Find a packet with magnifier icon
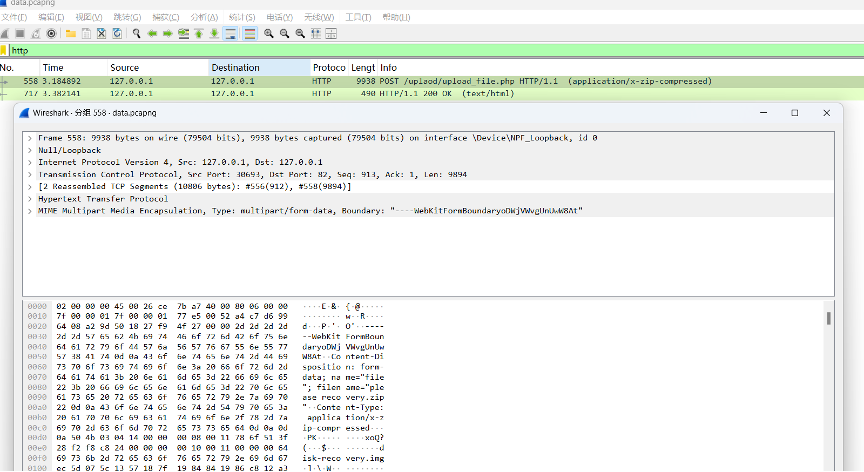This screenshot has width=864, height=472. [x=137, y=34]
